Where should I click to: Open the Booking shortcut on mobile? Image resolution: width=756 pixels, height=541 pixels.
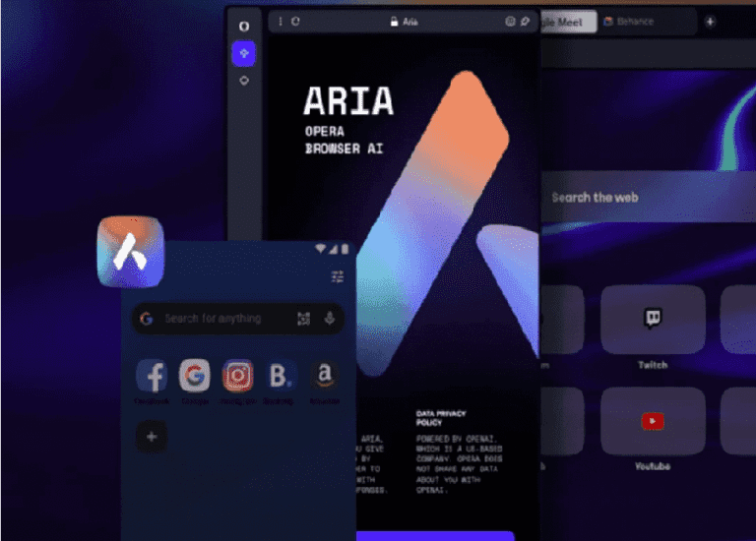(x=281, y=376)
